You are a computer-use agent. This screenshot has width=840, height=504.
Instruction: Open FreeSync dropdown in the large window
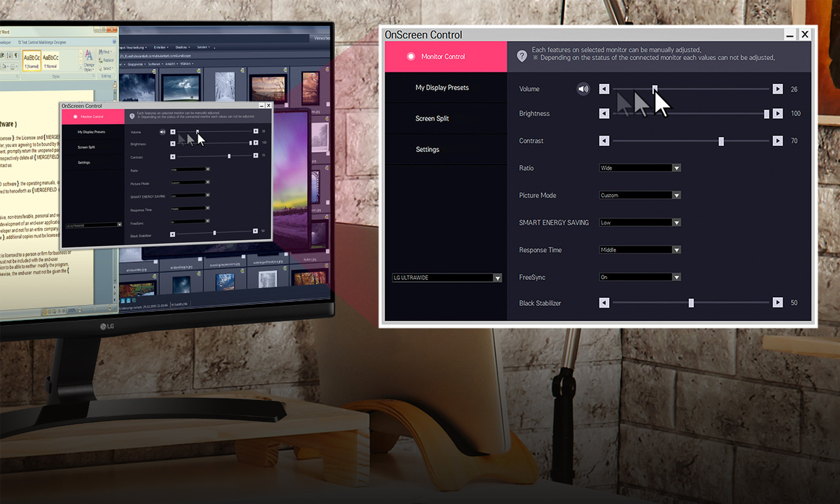pyautogui.click(x=640, y=277)
